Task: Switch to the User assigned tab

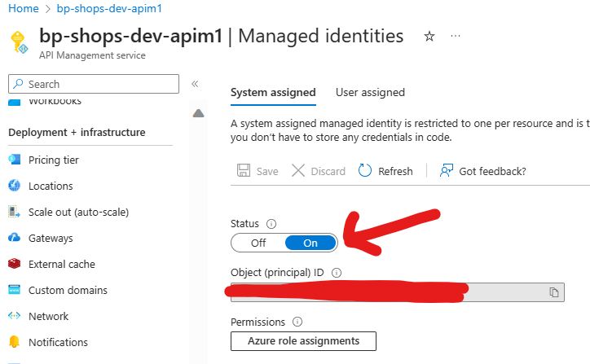Action: tap(370, 93)
